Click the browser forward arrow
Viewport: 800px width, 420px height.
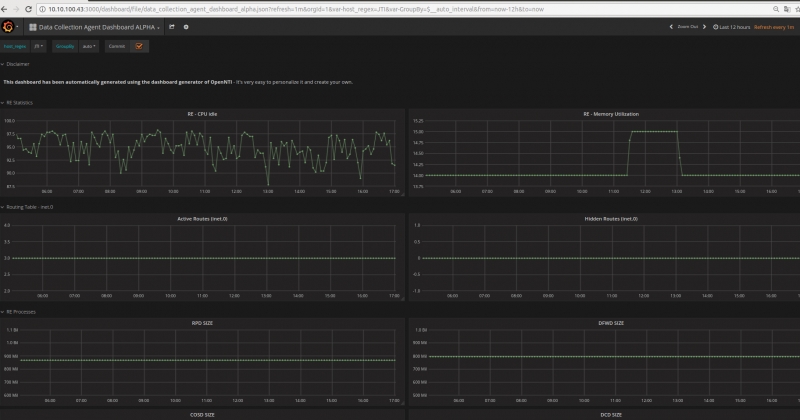(16, 9)
